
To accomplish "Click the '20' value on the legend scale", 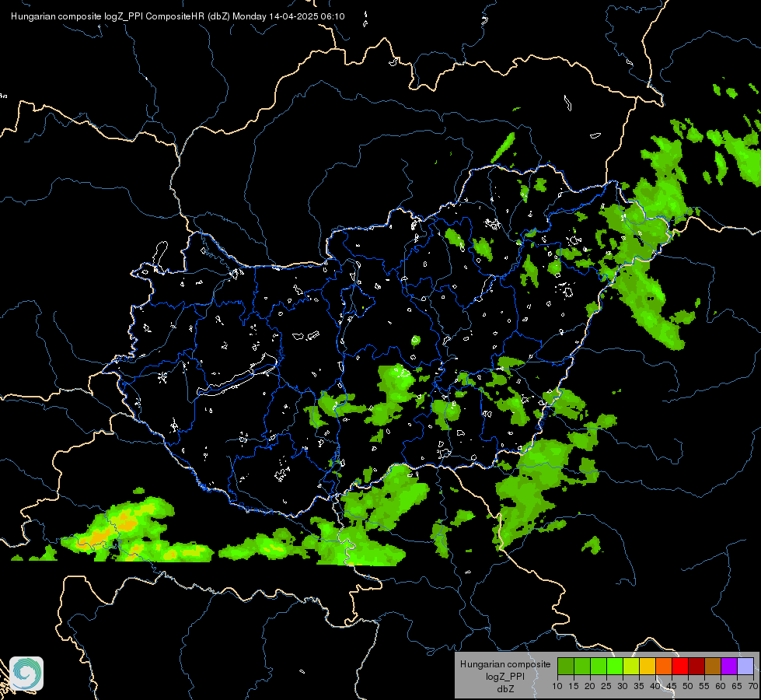I will pyautogui.click(x=590, y=686).
